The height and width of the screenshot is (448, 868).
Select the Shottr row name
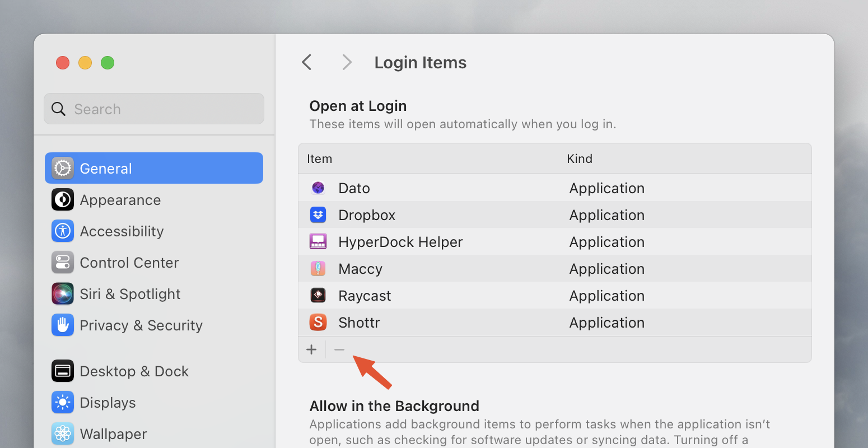[x=360, y=323]
